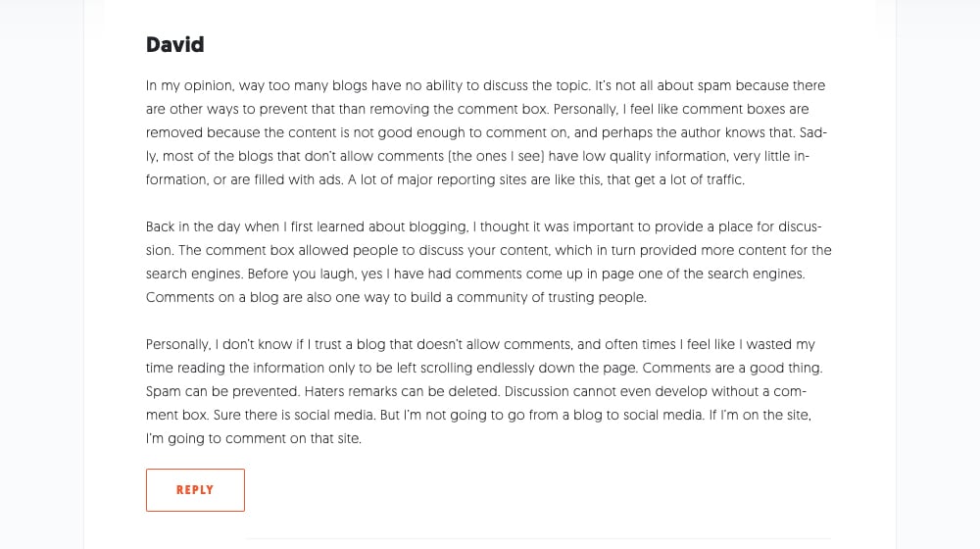This screenshot has width=980, height=549.
Task: Click the David commenter name heading
Action: [175, 44]
